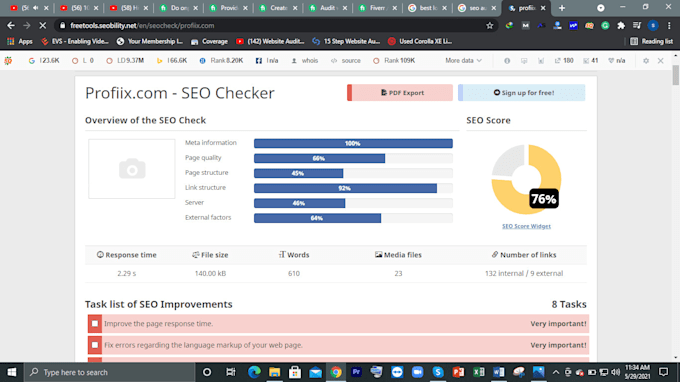Expand the More data dropdown

463,61
